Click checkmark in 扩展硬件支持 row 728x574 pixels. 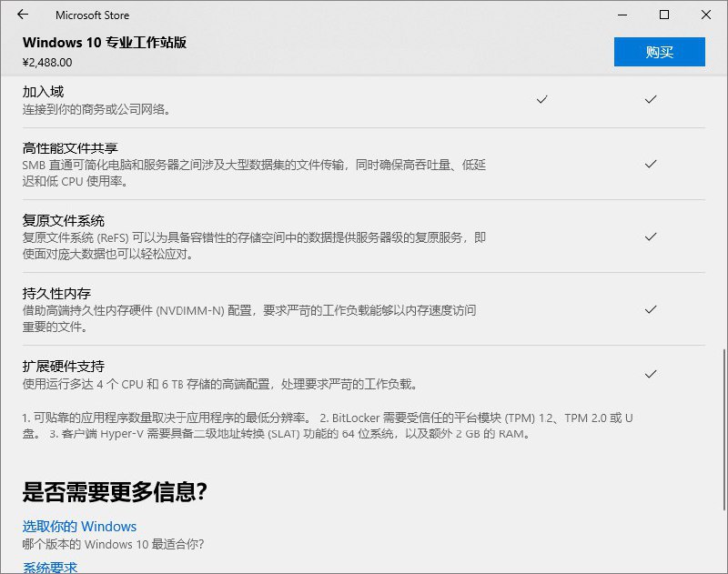click(651, 374)
